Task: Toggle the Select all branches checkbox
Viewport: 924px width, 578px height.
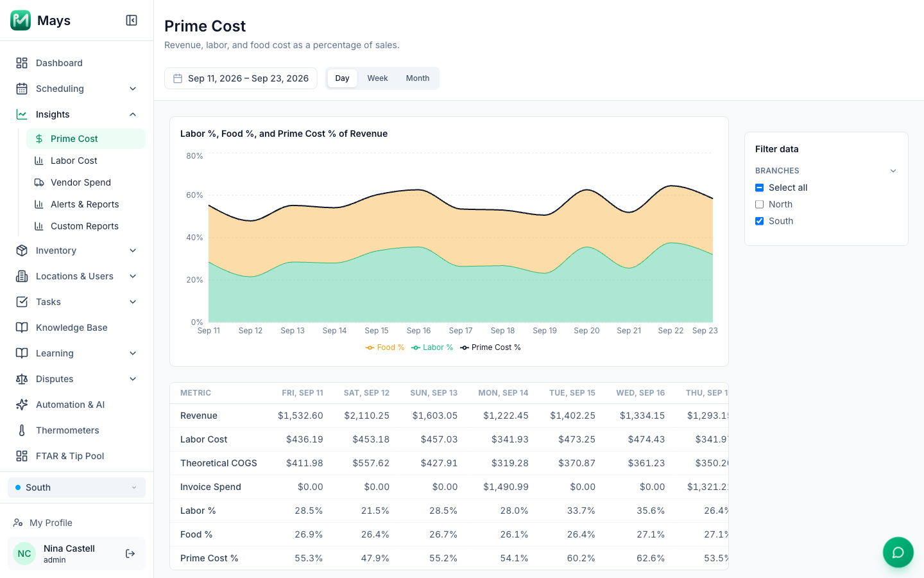Action: [x=760, y=188]
